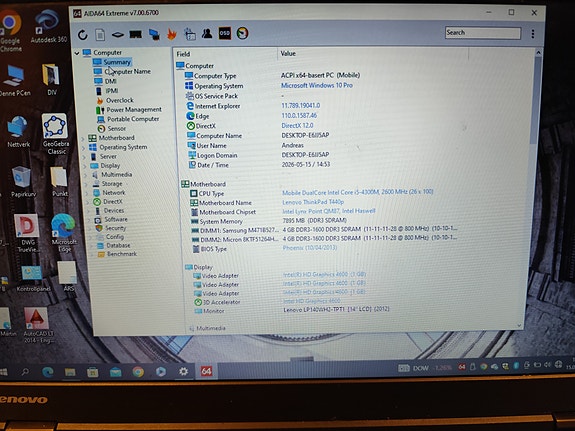Click the memory benchmark chip icon
The image size is (575, 431).
(135, 34)
